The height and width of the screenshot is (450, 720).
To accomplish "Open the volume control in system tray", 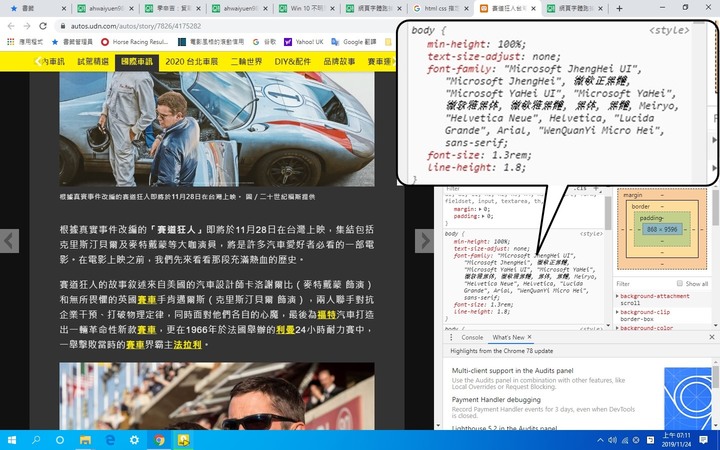I will 612,440.
